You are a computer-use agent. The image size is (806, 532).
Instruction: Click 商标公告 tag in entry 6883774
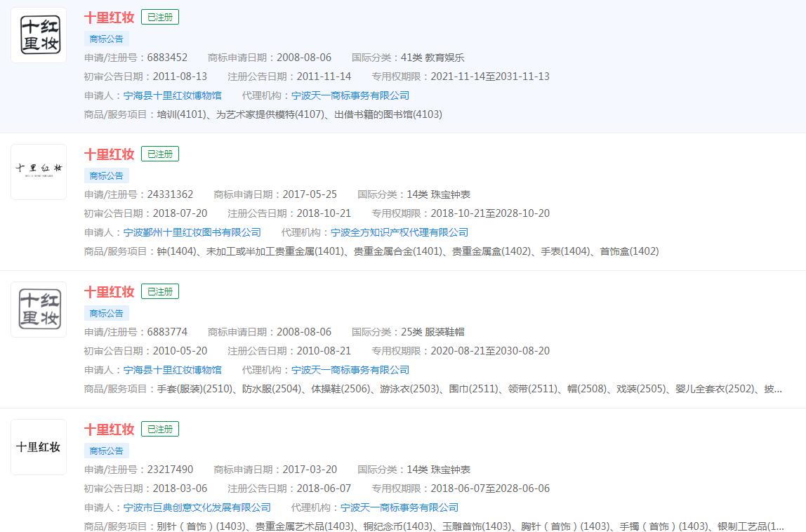tap(107, 313)
